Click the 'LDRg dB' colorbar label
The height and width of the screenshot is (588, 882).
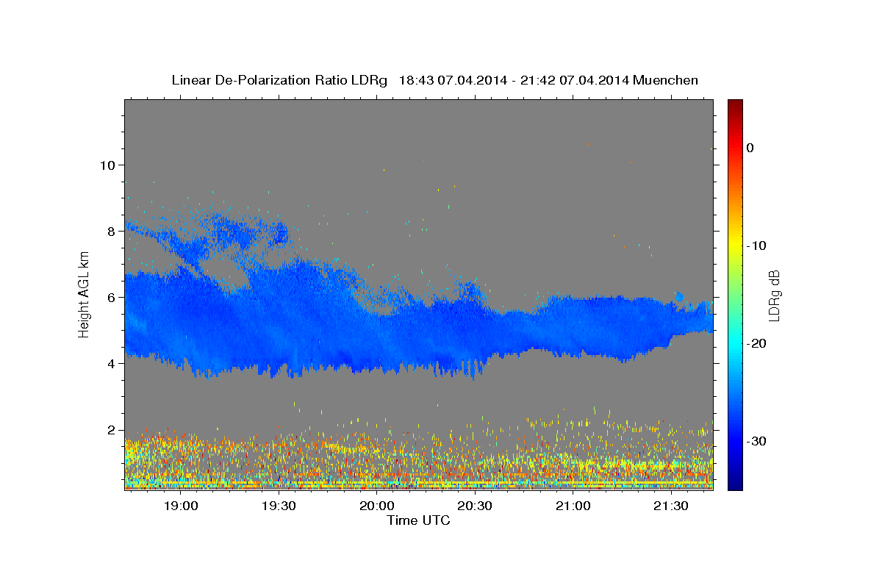(x=773, y=295)
